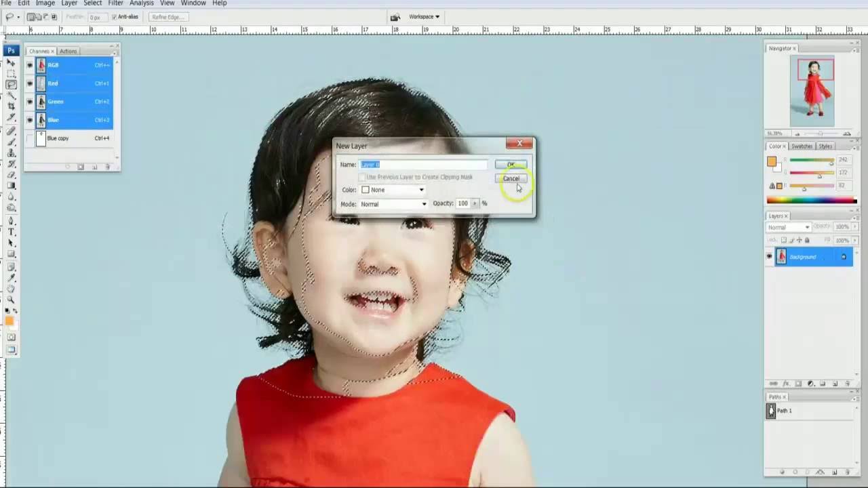Viewport: 868px width, 488px height.
Task: Select the Crop tool
Action: pos(12,107)
